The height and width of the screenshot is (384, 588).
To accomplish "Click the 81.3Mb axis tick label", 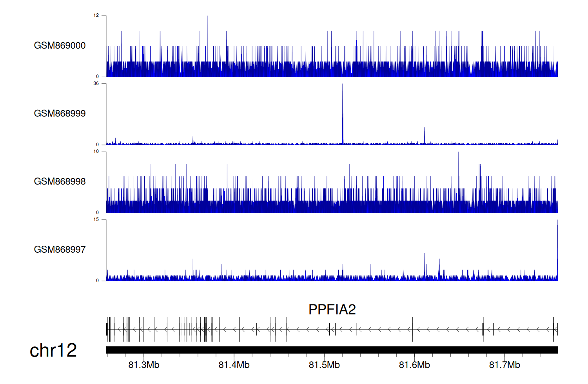I will pyautogui.click(x=144, y=365).
